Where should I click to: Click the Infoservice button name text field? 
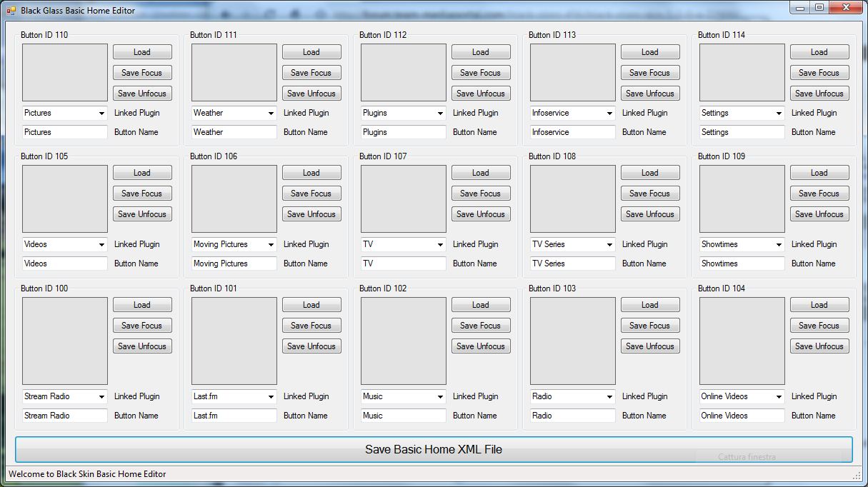click(x=573, y=132)
